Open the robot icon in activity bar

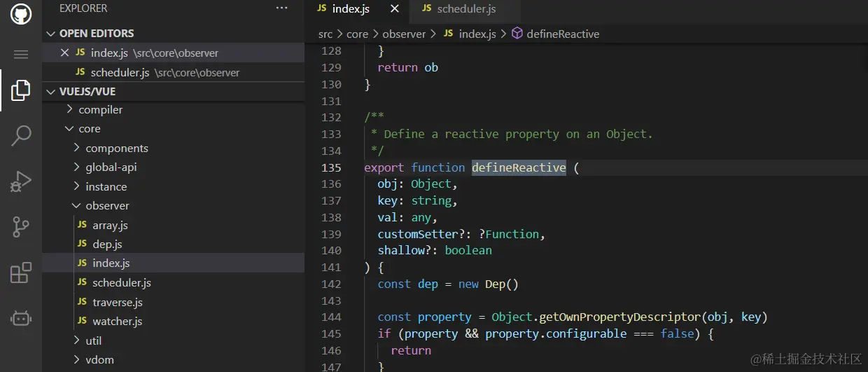click(x=21, y=318)
